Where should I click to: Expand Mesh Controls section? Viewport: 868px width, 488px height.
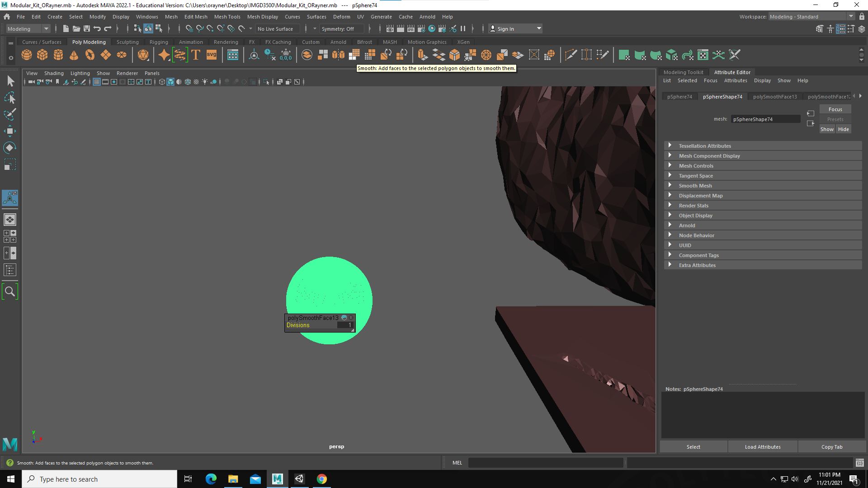763,166
